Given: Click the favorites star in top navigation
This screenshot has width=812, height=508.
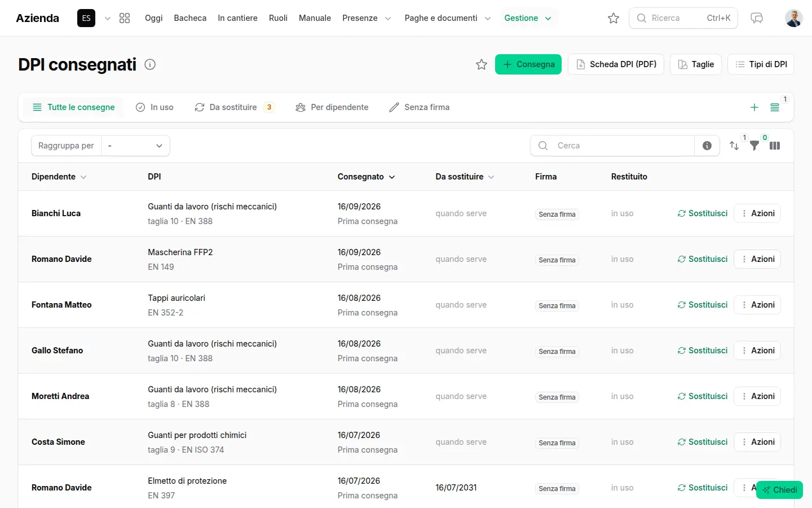Looking at the screenshot, I should pos(614,18).
